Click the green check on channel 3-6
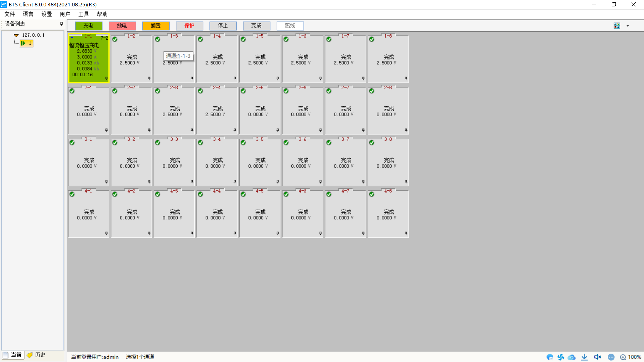 pyautogui.click(x=286, y=143)
